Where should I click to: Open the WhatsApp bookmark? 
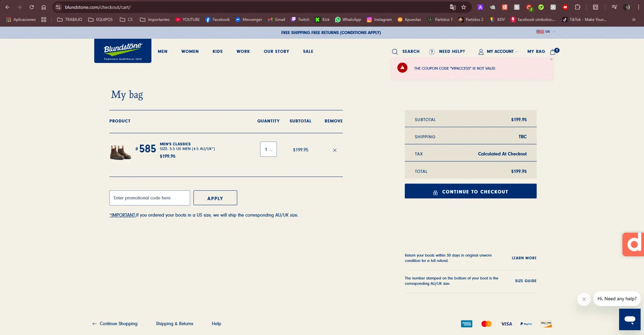[x=348, y=19]
